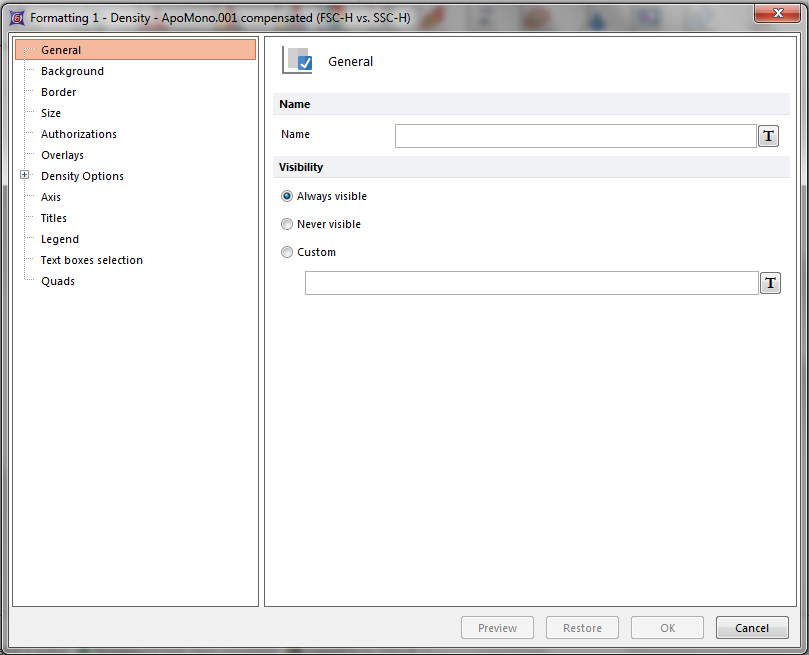This screenshot has height=655, width=809.
Task: Select Quads in the tree
Action: point(57,281)
